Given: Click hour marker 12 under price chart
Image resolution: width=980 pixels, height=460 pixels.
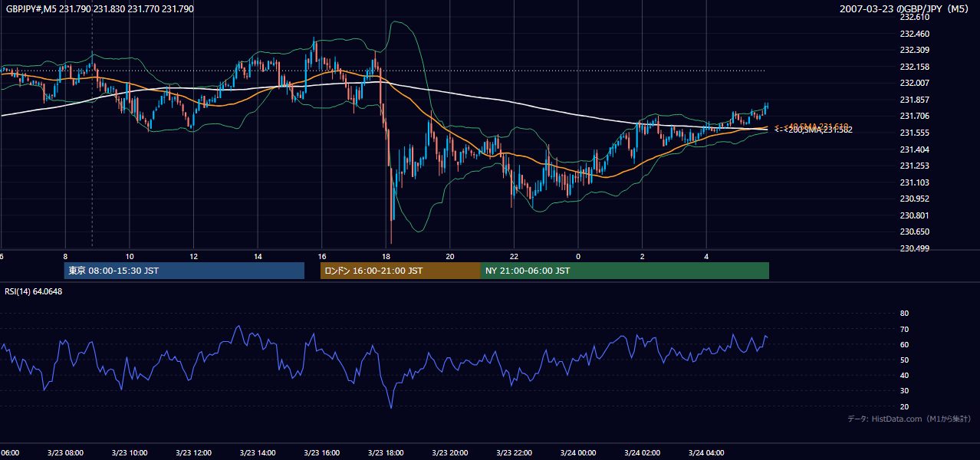Looking at the screenshot, I should (x=193, y=257).
